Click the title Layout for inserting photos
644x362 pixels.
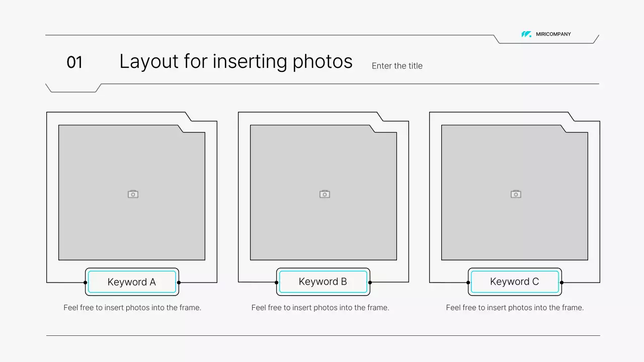[x=235, y=61]
